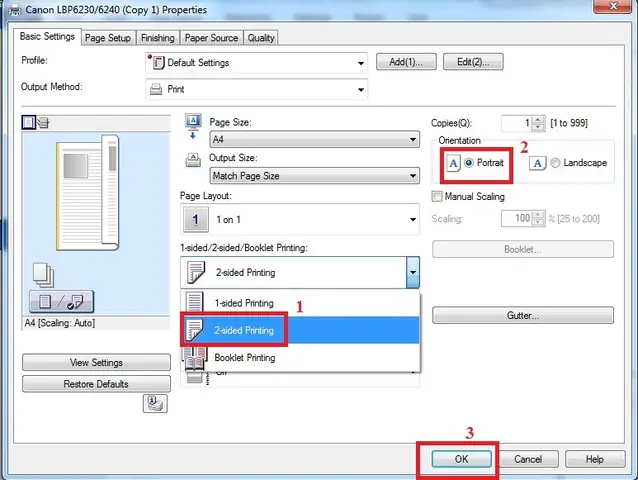Decrease Copies with the down stepper arrow

click(x=538, y=127)
